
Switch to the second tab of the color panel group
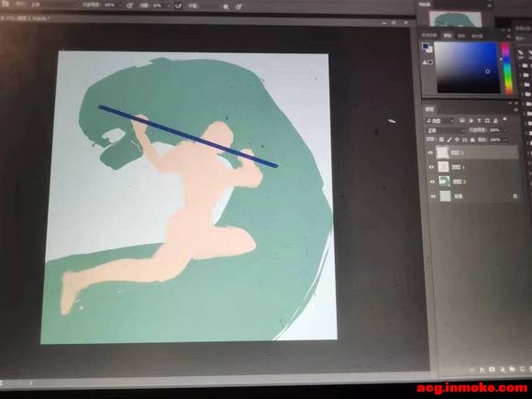pyautogui.click(x=448, y=36)
